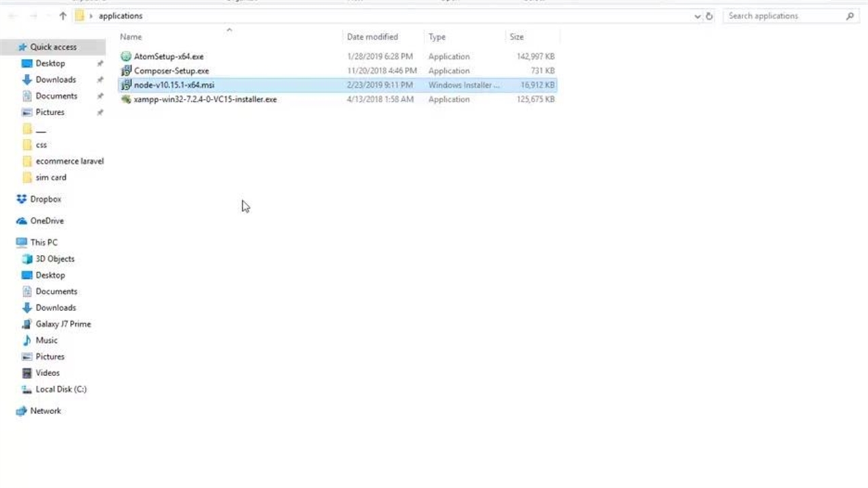Open Dropbox in the navigation pane

[x=45, y=199]
